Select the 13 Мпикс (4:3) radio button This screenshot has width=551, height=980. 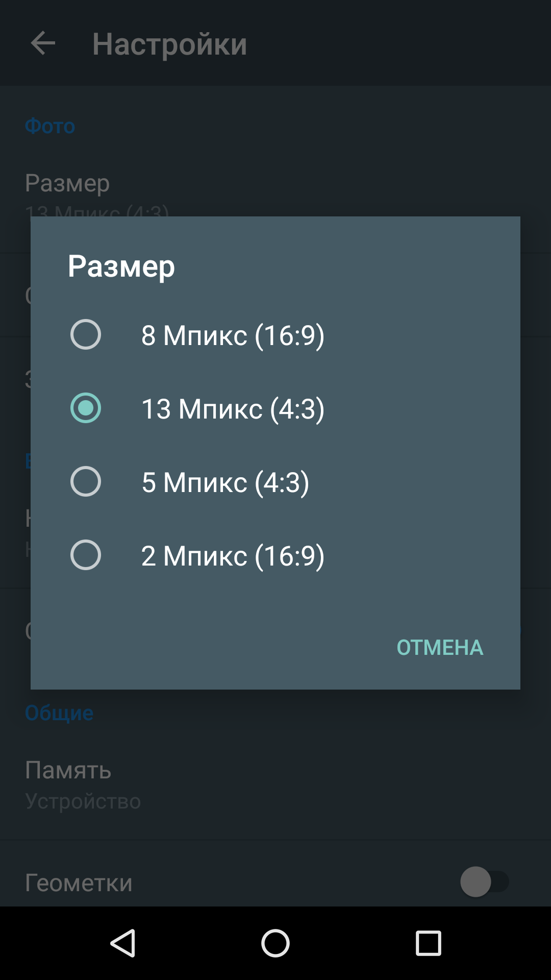86,408
